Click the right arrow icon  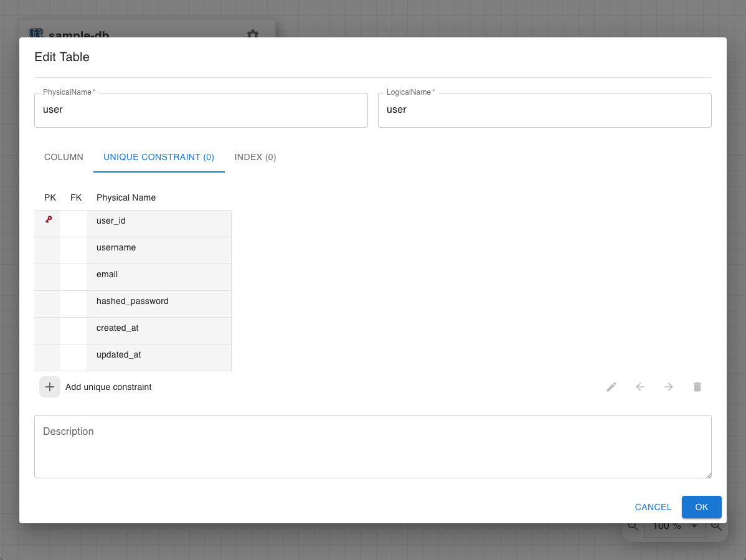[668, 387]
